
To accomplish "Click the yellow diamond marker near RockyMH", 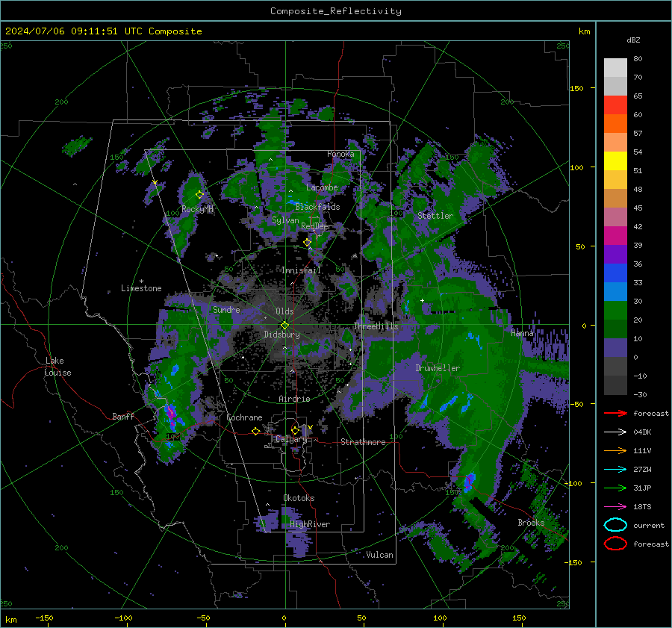I will (199, 195).
